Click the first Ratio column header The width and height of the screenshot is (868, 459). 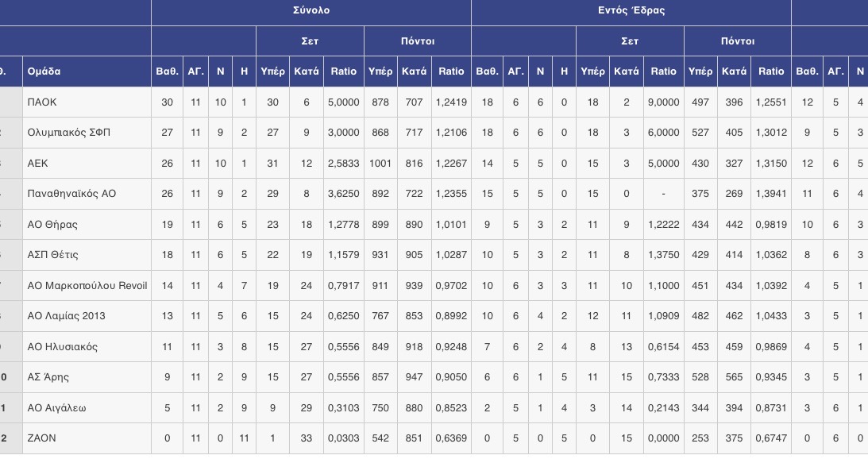(x=343, y=71)
